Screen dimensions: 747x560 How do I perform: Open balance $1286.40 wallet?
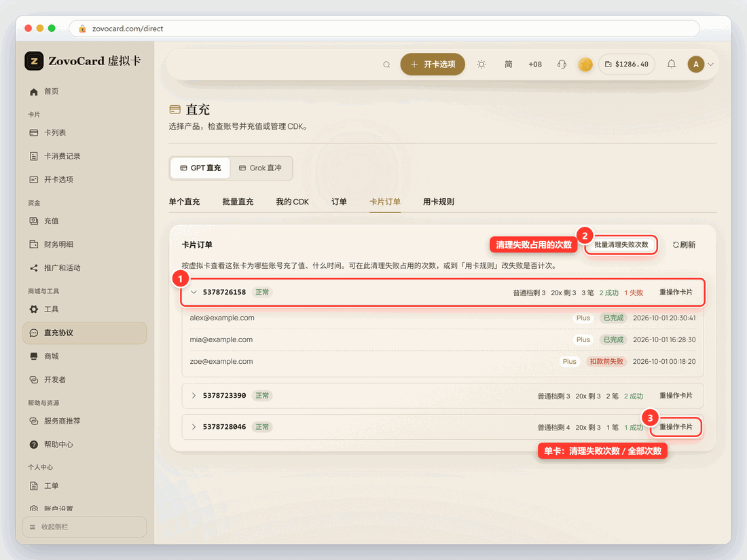click(x=627, y=64)
